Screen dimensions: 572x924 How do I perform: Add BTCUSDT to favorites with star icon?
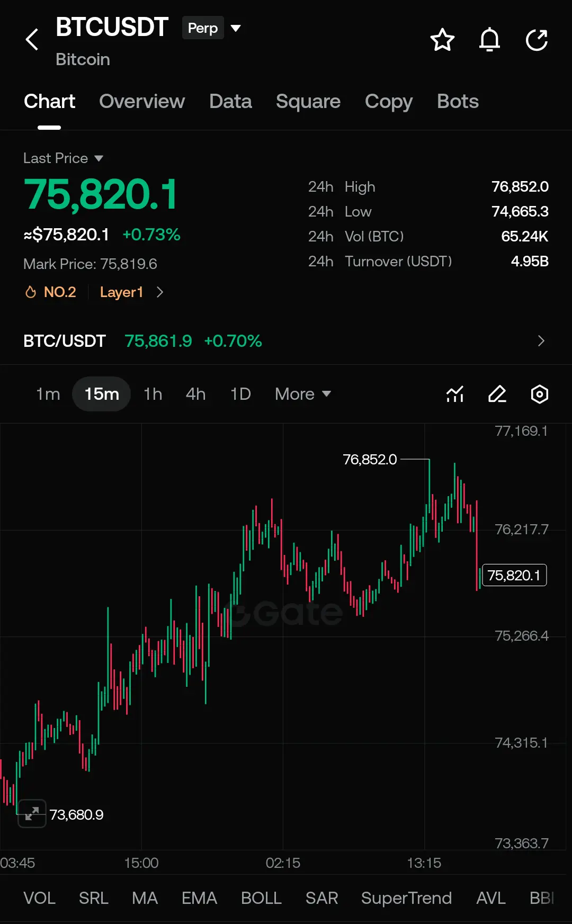pyautogui.click(x=442, y=40)
